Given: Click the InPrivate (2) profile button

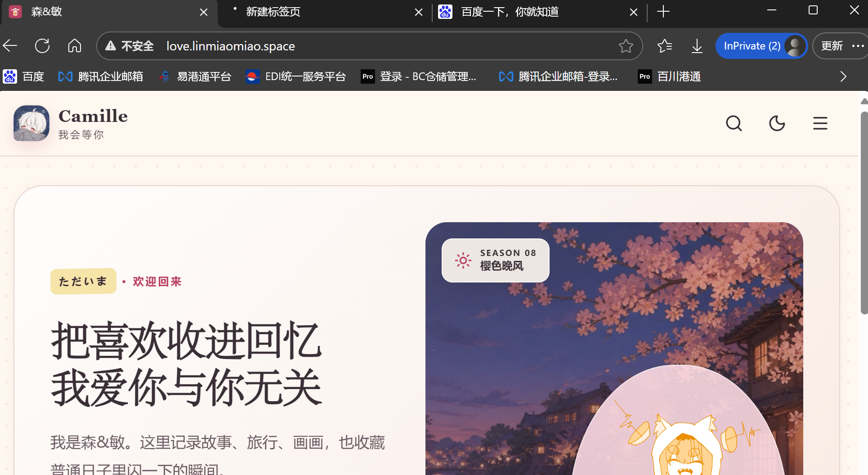Looking at the screenshot, I should 761,46.
